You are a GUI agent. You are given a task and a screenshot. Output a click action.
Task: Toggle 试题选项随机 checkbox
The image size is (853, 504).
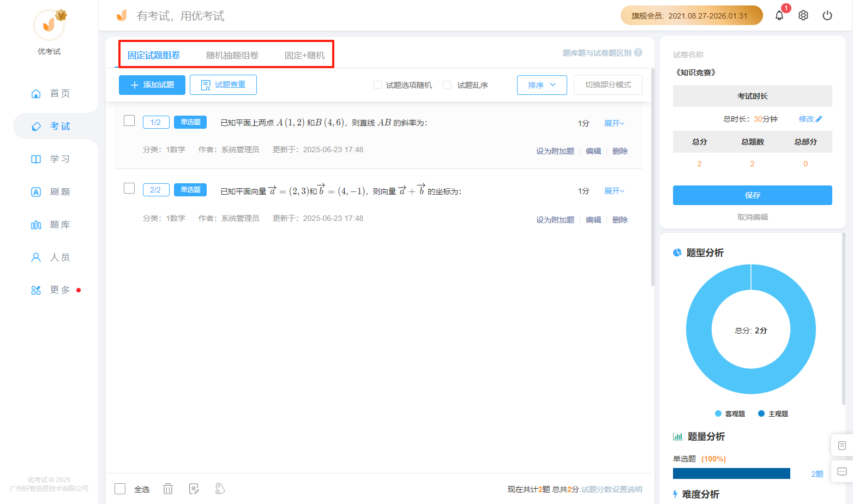[x=377, y=85]
